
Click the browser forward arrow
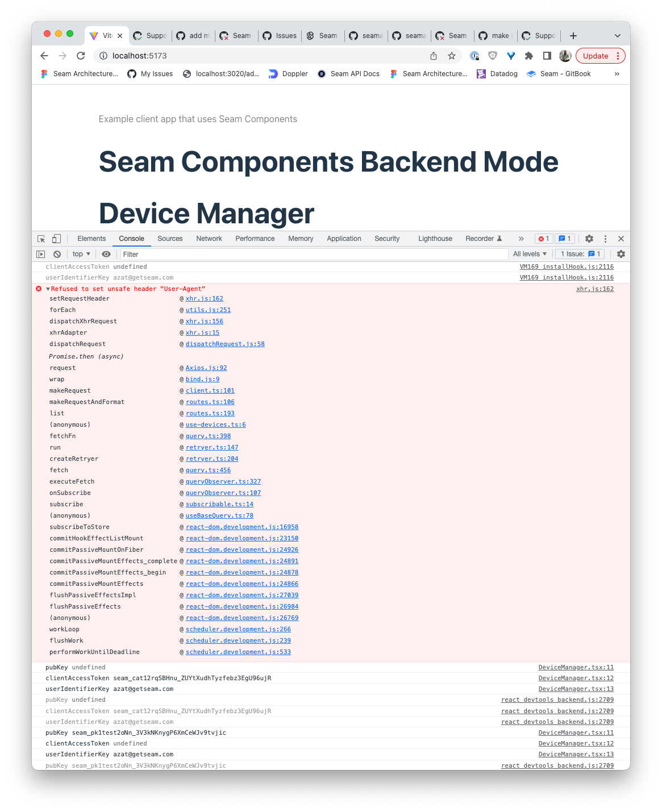coord(63,56)
